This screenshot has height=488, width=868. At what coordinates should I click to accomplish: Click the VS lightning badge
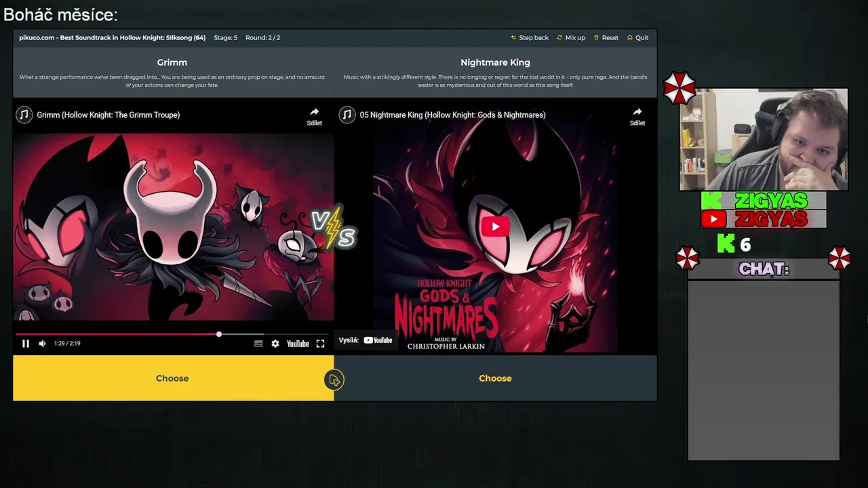point(333,229)
